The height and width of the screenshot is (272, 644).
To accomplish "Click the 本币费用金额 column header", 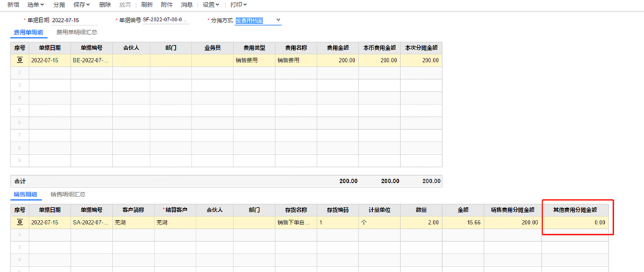I will tap(380, 48).
